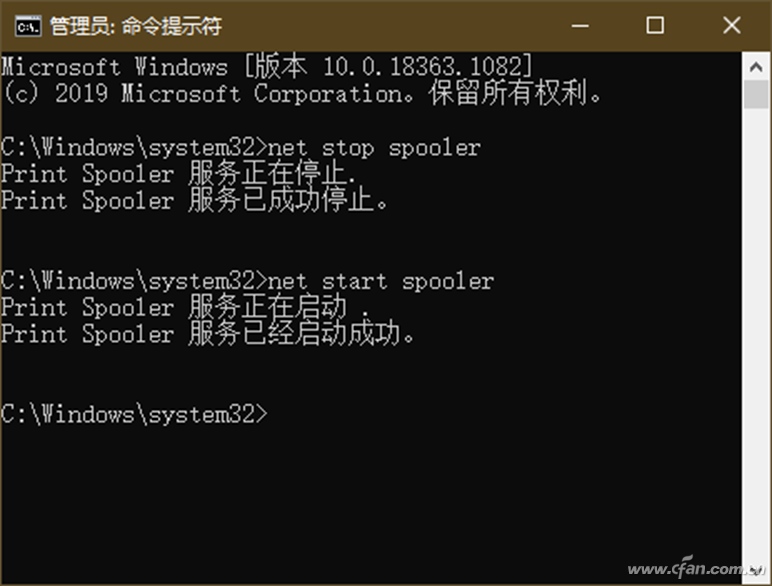Click the 'net start spooler' command text
772x586 pixels.
[x=381, y=281]
